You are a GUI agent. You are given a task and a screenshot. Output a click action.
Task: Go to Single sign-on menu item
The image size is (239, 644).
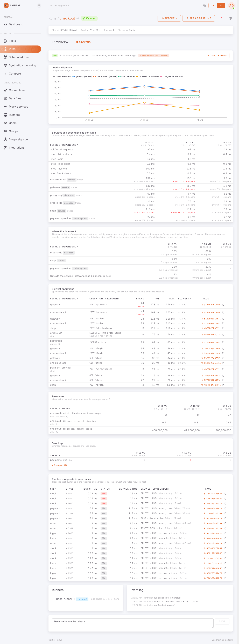pyautogui.click(x=21, y=140)
